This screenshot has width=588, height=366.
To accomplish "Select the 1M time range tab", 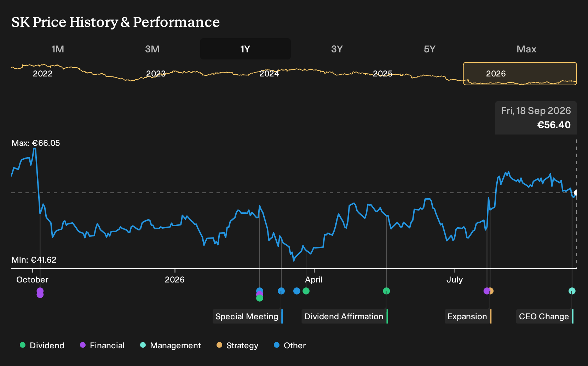I will (58, 49).
